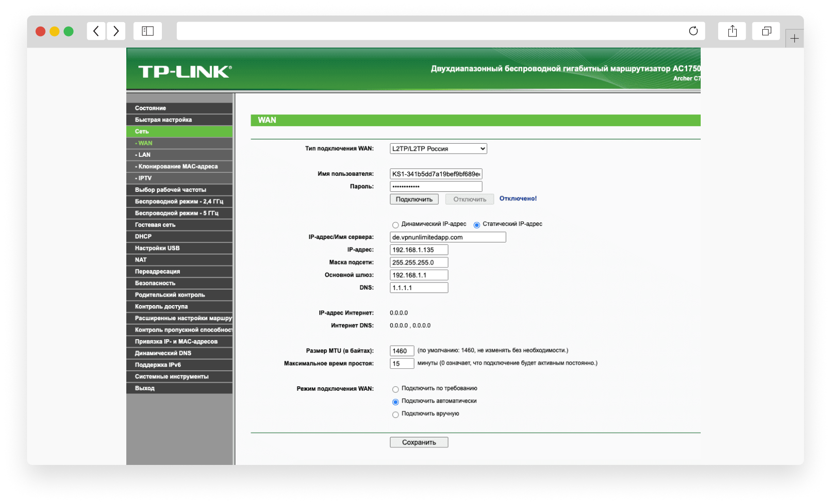Add a new tab with the plus icon
Image resolution: width=831 pixels, height=504 pixels.
(794, 39)
